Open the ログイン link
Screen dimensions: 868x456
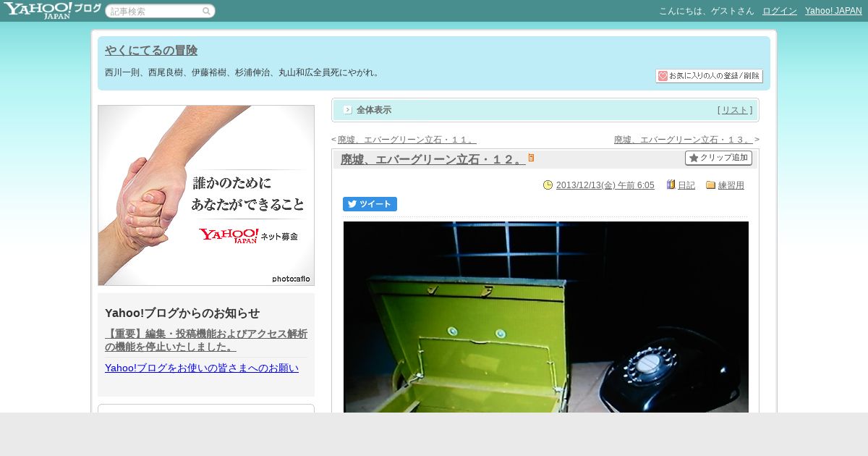[x=780, y=11]
